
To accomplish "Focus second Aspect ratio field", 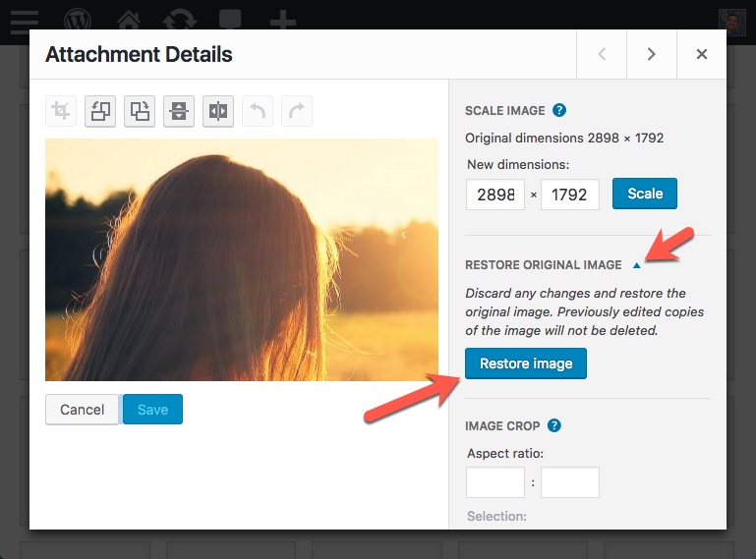I will [570, 482].
